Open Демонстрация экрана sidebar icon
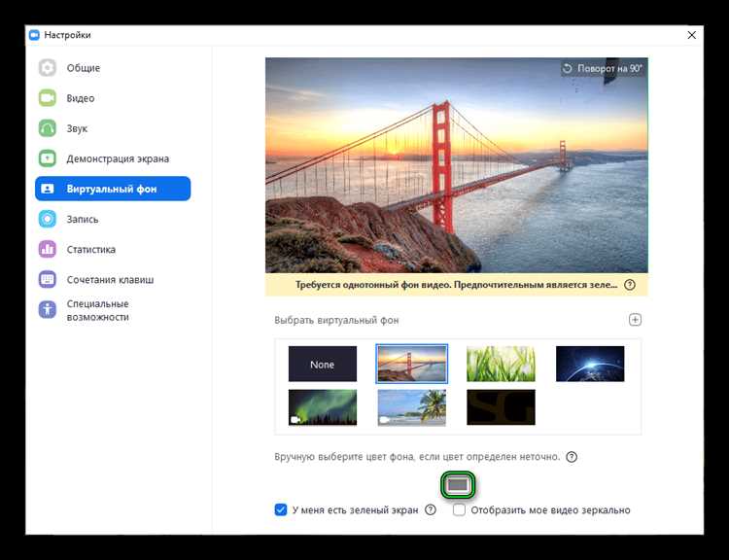Image resolution: width=729 pixels, height=560 pixels. (48, 158)
